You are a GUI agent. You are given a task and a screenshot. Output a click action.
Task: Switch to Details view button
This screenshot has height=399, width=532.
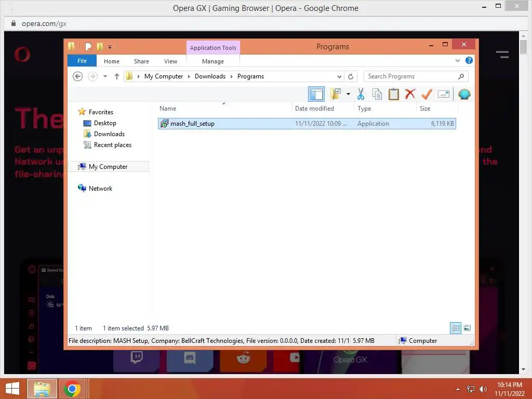456,328
